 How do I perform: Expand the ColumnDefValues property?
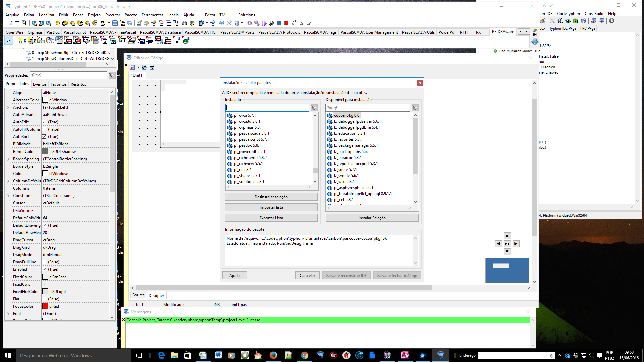pos(8,181)
